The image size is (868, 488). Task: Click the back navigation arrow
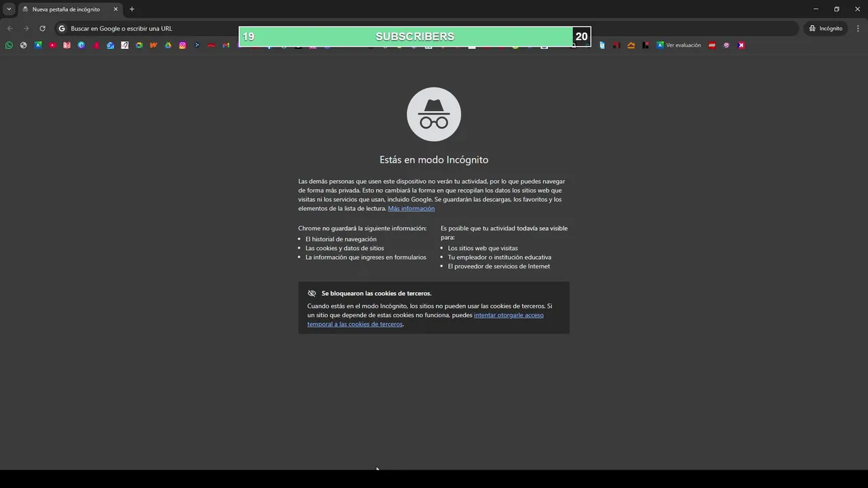(x=9, y=28)
